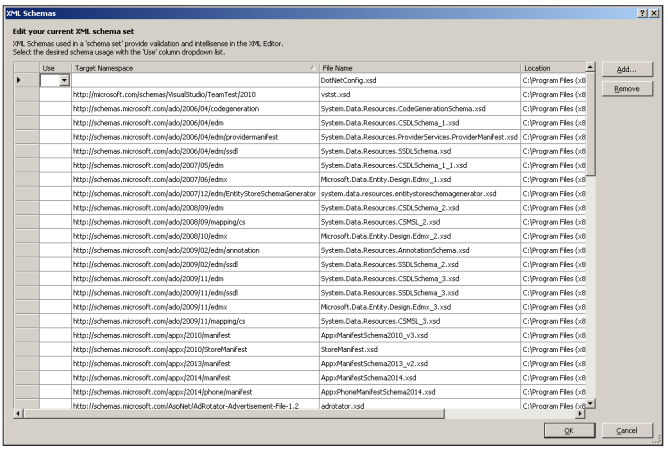Click vertical scrollbar up arrow
Screen dimensions: 668x451
click(x=590, y=67)
